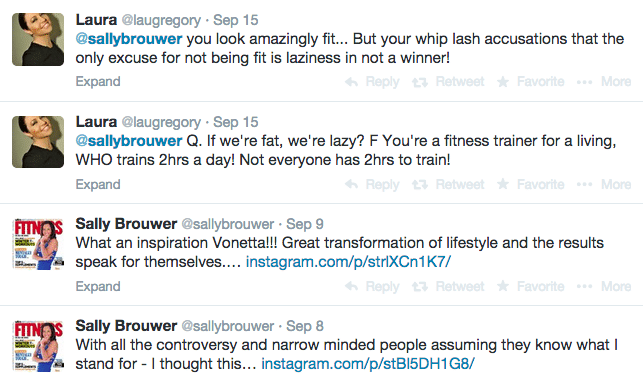
Task: Open More options on Laura's first tweet
Action: (604, 82)
